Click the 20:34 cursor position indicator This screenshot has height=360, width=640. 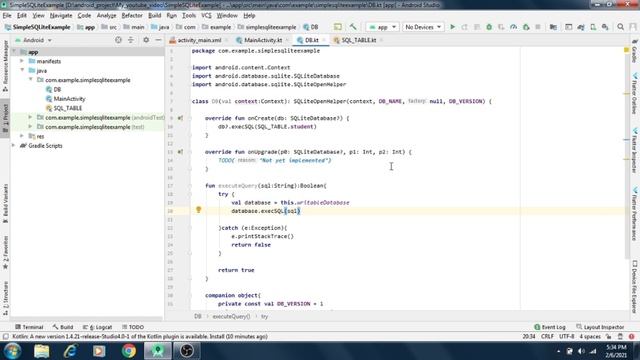(x=529, y=337)
